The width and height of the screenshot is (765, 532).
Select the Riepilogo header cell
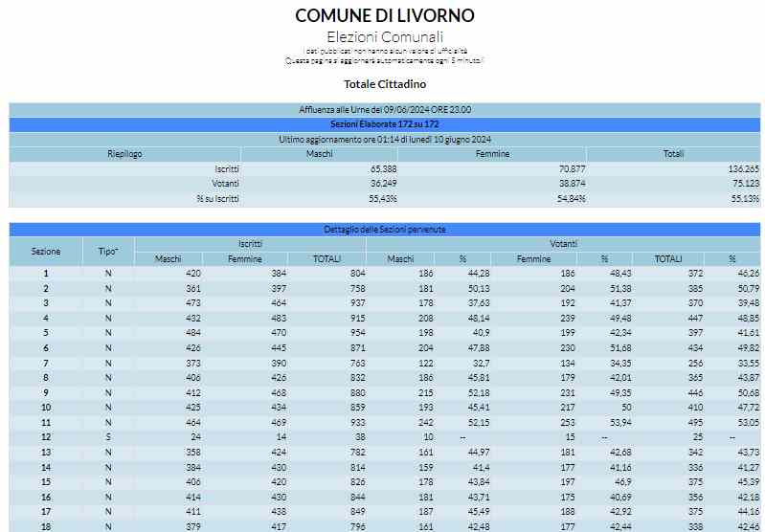[124, 154]
